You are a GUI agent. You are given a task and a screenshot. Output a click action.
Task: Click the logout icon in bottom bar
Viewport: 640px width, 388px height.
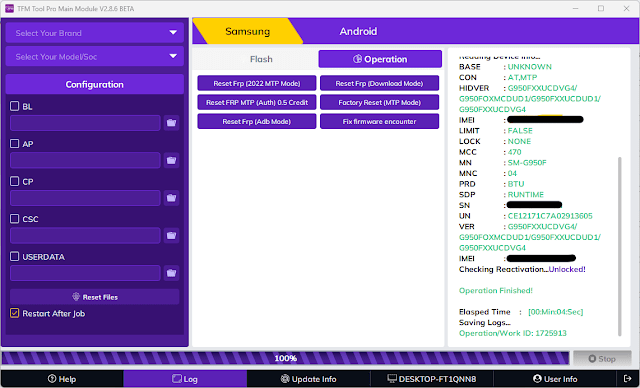pos(628,379)
